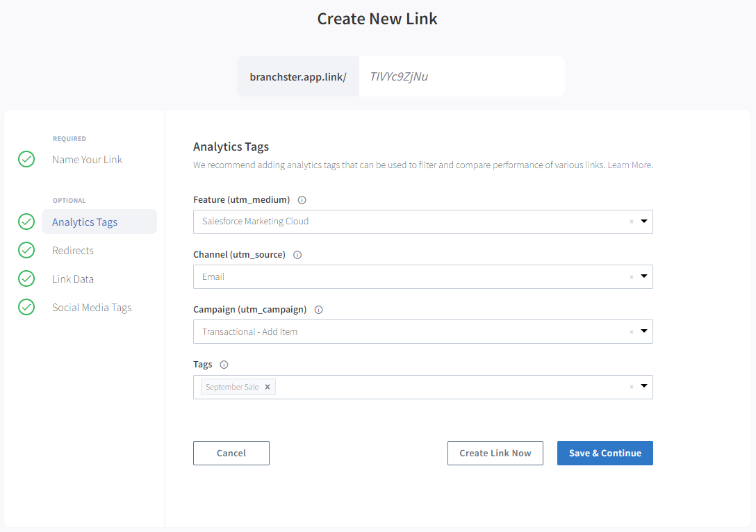The image size is (756, 532).
Task: Clear all tags in the Tags field
Action: coord(631,387)
